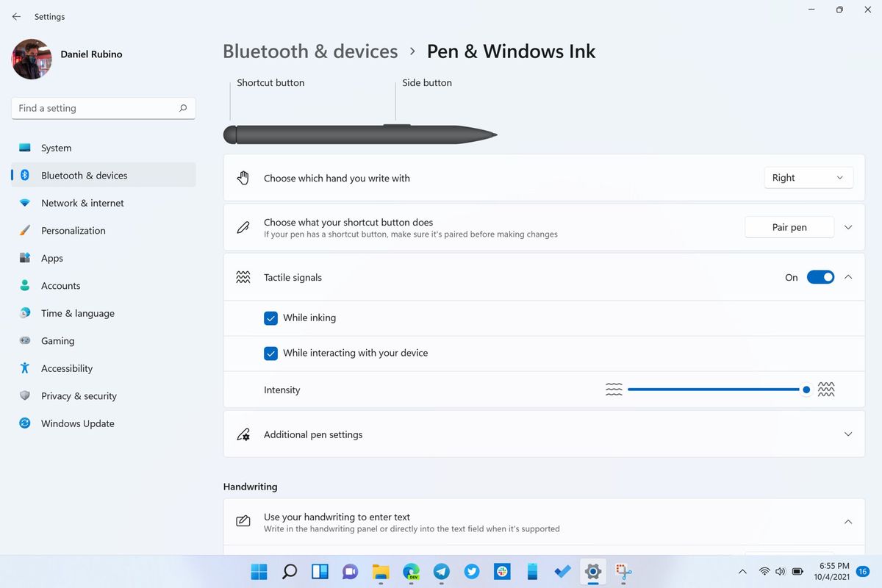
Task: Click the Find a setting search box
Action: pyautogui.click(x=103, y=108)
